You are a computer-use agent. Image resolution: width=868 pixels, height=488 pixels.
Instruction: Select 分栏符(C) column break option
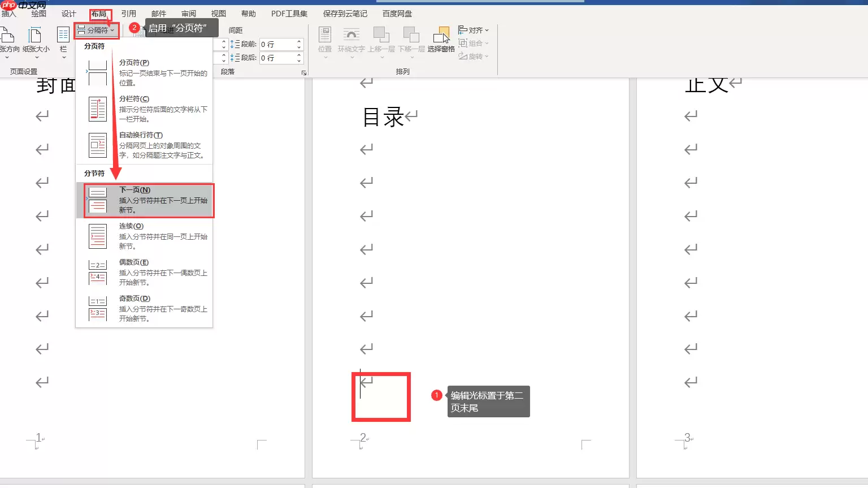(144, 109)
